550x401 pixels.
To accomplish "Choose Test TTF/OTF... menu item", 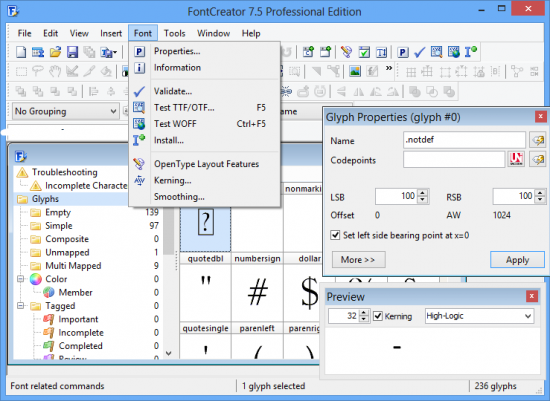I will [x=204, y=107].
